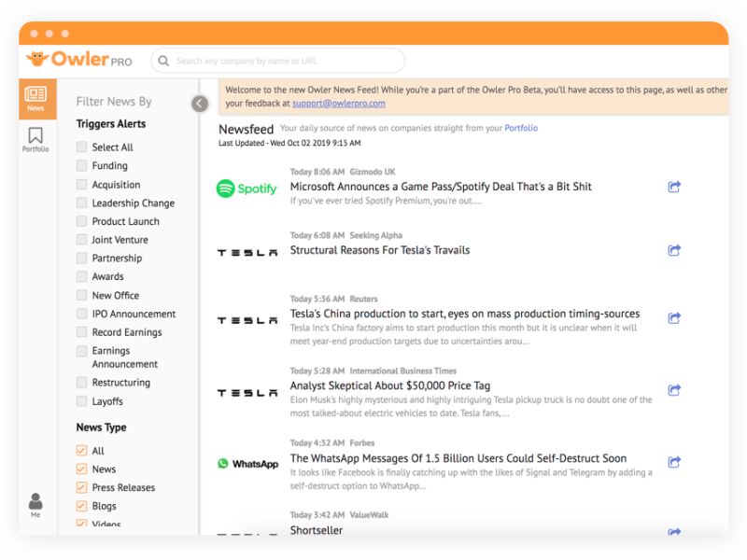Image resolution: width=747 pixels, height=560 pixels.
Task: Click Tesla logo beside Reuters article
Action: point(247,320)
